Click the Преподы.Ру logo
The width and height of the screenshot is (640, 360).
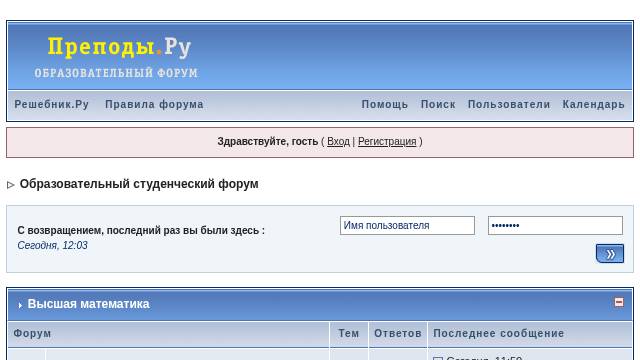click(x=119, y=47)
